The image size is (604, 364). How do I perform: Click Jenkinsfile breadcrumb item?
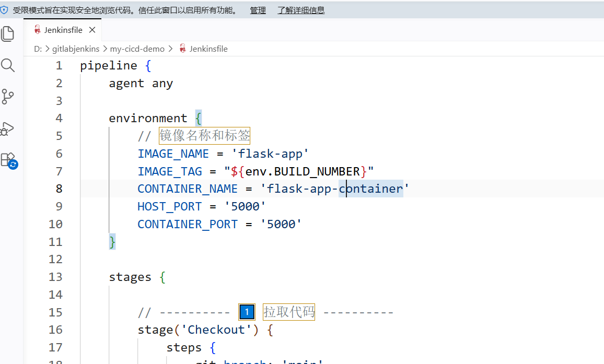[x=208, y=49]
